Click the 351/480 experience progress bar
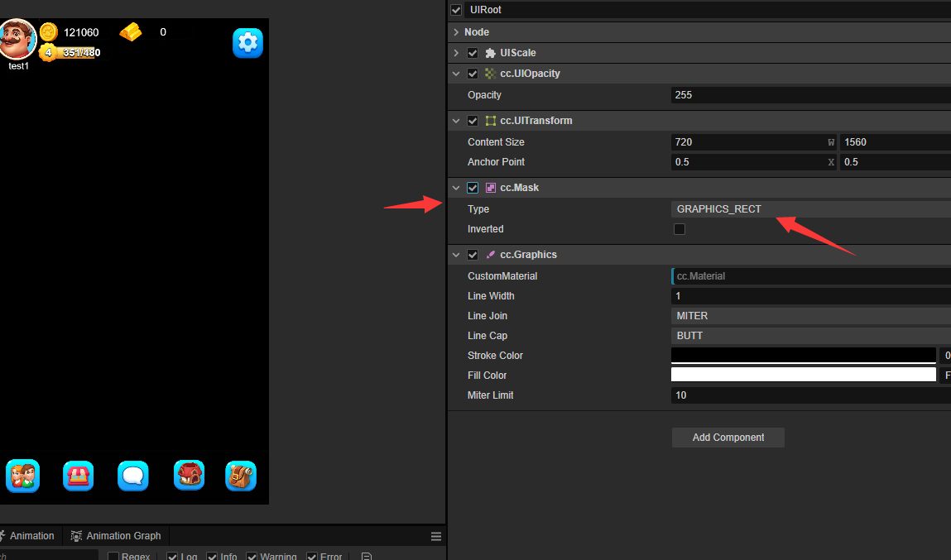The width and height of the screenshot is (951, 560). [x=78, y=53]
